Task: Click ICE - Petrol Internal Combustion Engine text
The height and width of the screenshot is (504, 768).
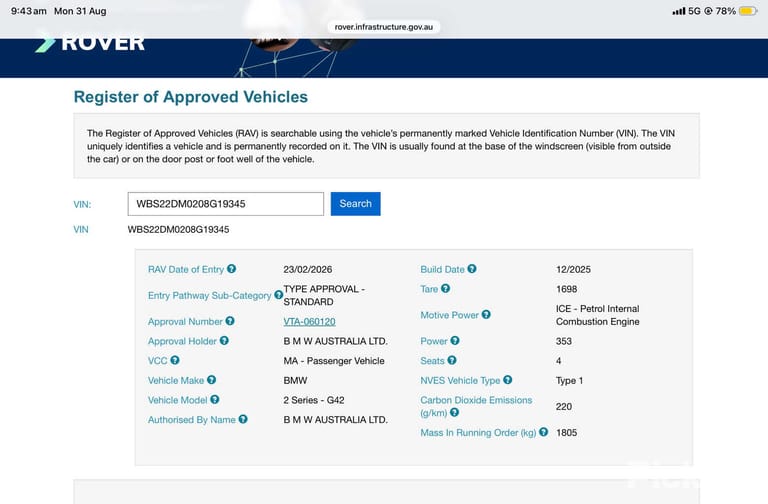Action: click(598, 315)
